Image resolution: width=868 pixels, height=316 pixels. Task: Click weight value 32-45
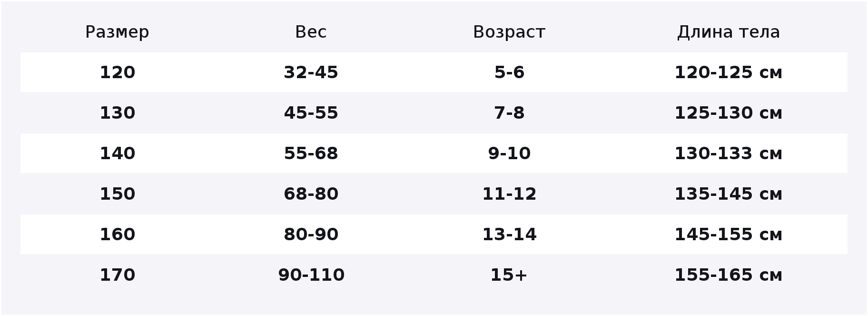pyautogui.click(x=311, y=72)
